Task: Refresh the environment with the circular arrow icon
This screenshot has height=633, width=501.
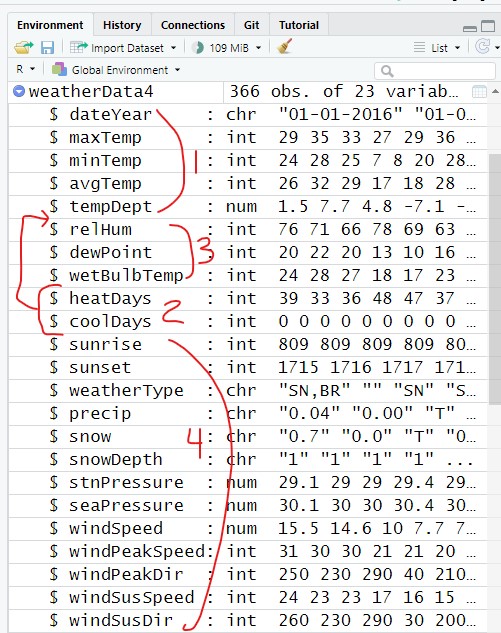Action: [483, 47]
